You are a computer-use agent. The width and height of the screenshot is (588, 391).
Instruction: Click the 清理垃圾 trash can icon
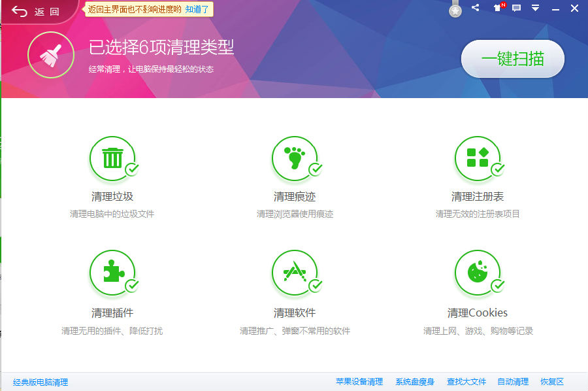coord(112,158)
